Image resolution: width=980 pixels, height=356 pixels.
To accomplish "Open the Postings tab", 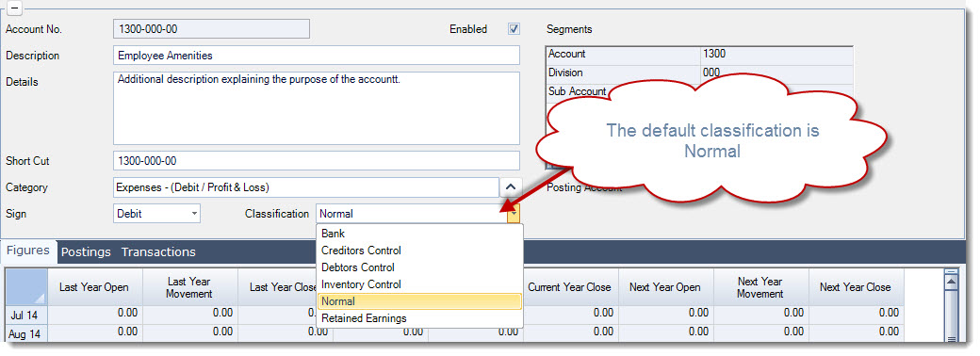I will 86,252.
